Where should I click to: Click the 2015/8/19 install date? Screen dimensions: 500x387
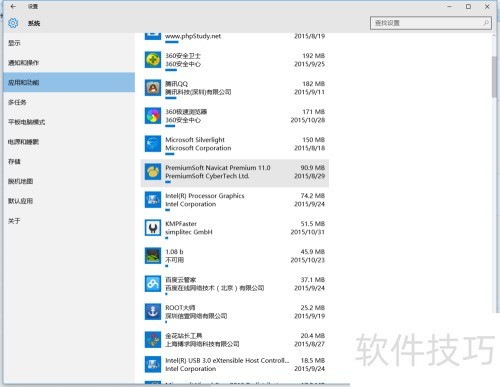point(309,36)
